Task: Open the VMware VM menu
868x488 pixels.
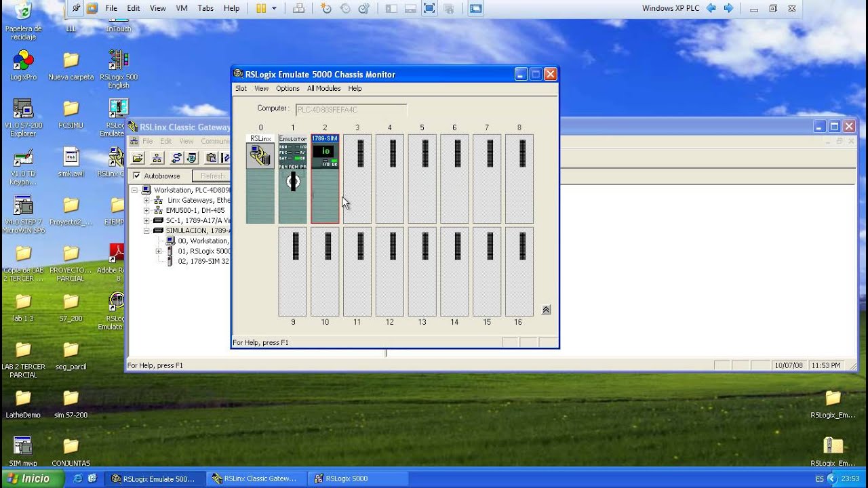Action: [182, 8]
